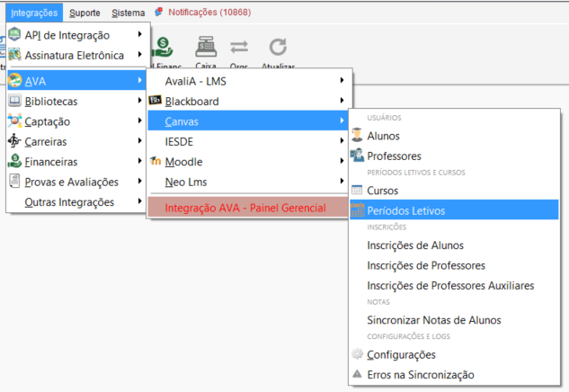The width and height of the screenshot is (569, 392).
Task: Expand the Blackboard submenu arrow
Action: point(342,101)
